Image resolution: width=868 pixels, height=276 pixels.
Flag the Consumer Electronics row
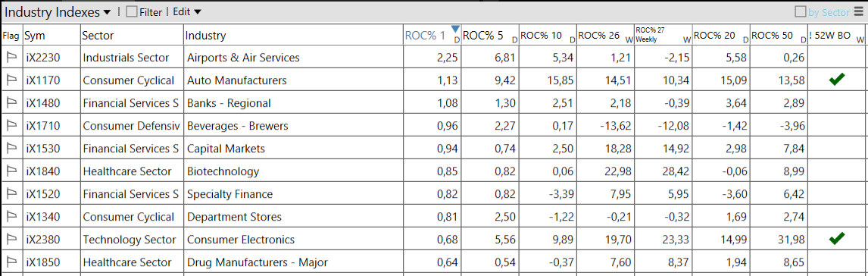click(x=11, y=240)
